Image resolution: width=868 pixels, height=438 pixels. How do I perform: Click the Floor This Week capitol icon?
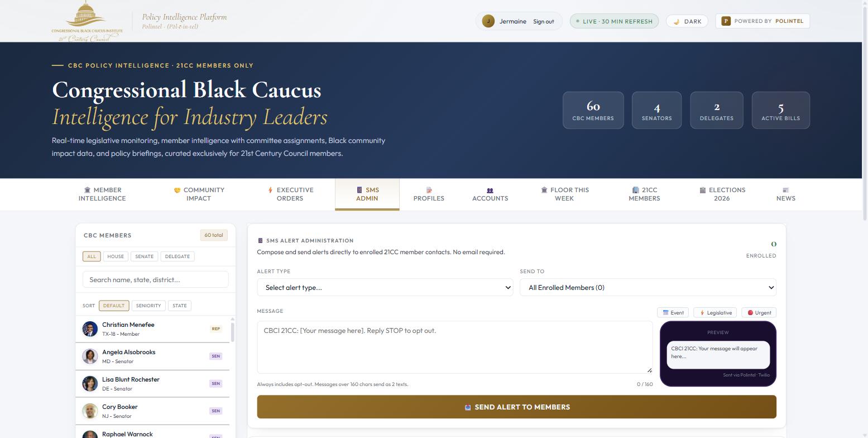tap(544, 190)
